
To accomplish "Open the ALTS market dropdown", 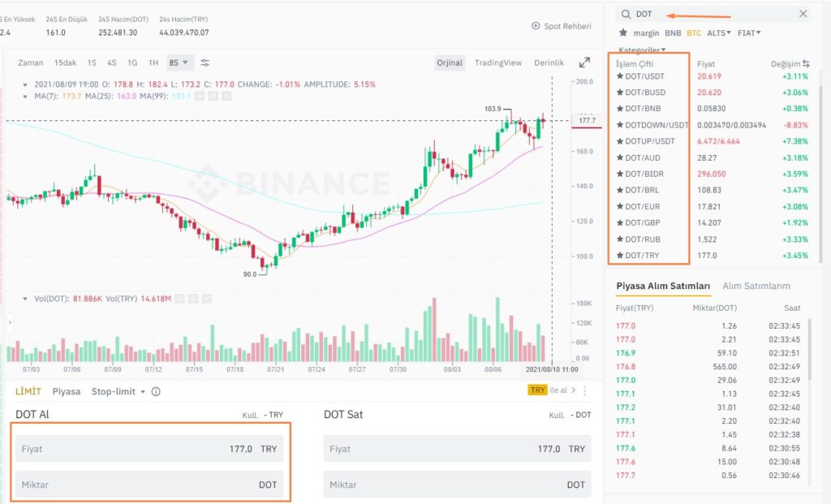I will (x=719, y=32).
